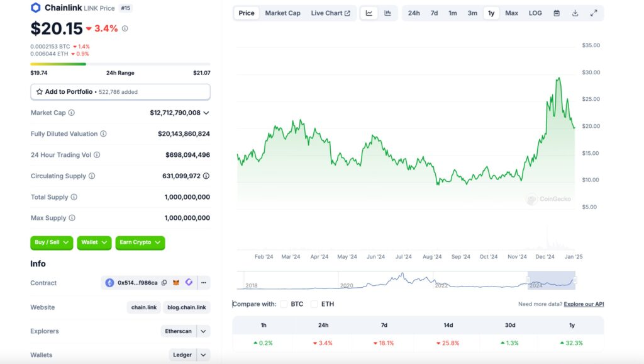Click the Etherscan explorer button
The width and height of the screenshot is (644, 364).
click(x=178, y=331)
